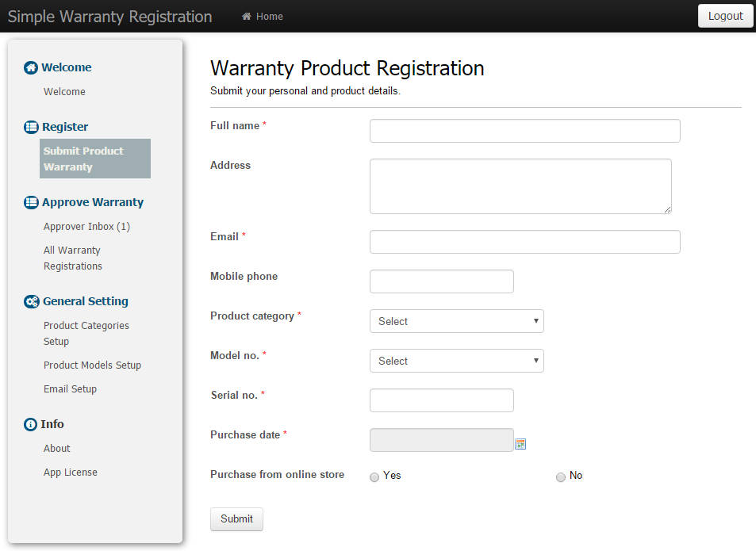The height and width of the screenshot is (551, 756).
Task: Open the Email Setup page
Action: 70,389
